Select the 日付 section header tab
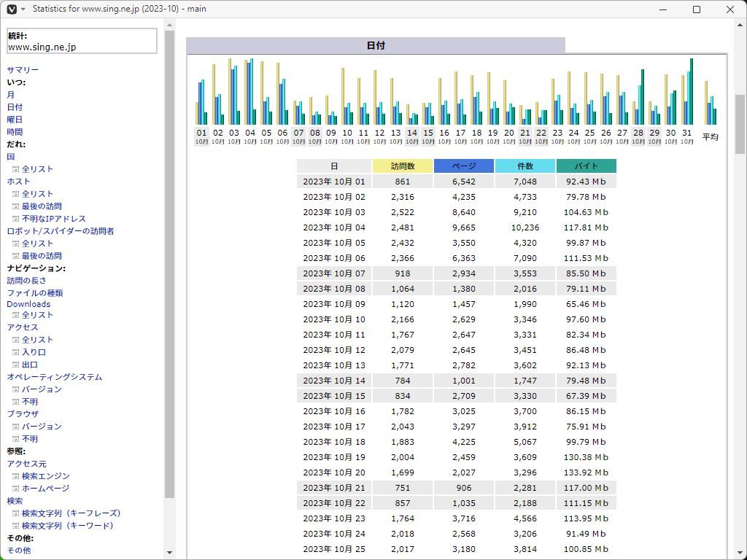Viewport: 747px width, 560px height. pyautogui.click(x=376, y=45)
